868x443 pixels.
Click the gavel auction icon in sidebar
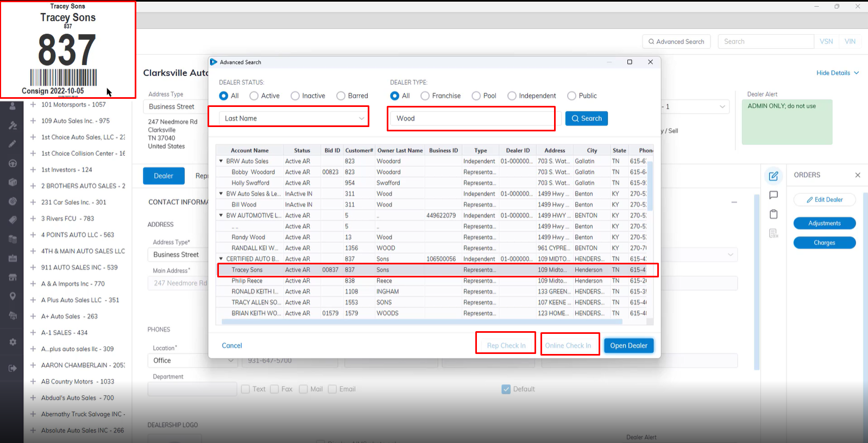click(x=12, y=125)
